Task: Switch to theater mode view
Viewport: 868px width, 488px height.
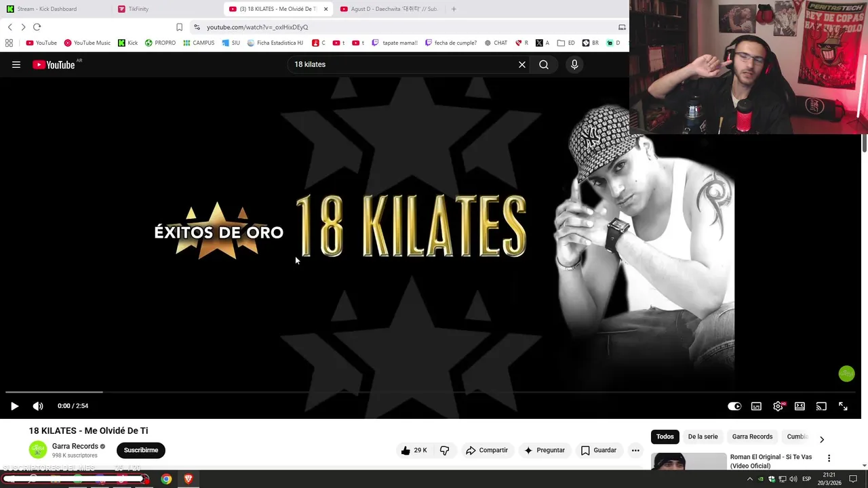Action: coord(800,406)
